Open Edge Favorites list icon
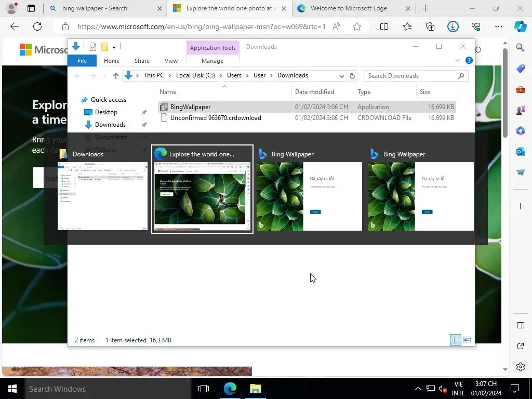This screenshot has width=532, height=399. click(x=407, y=26)
